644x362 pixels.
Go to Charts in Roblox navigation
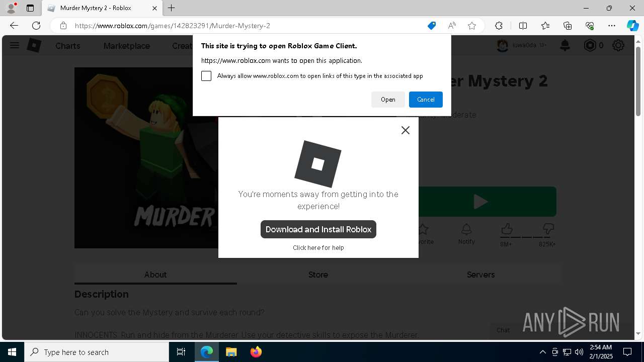coord(68,46)
